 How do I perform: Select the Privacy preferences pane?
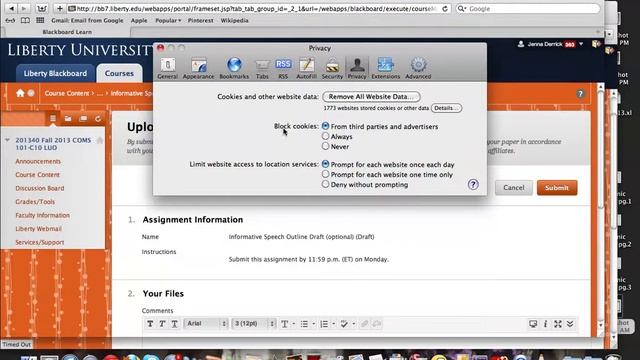[x=357, y=68]
